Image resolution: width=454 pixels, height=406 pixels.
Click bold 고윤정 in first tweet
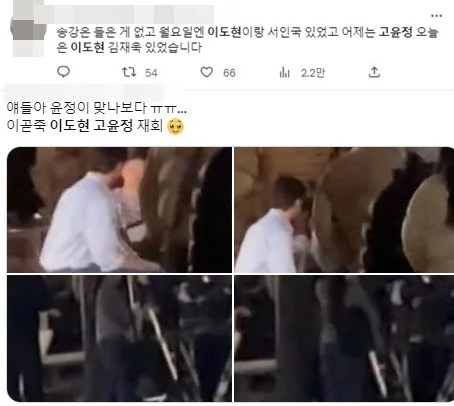[x=395, y=32]
